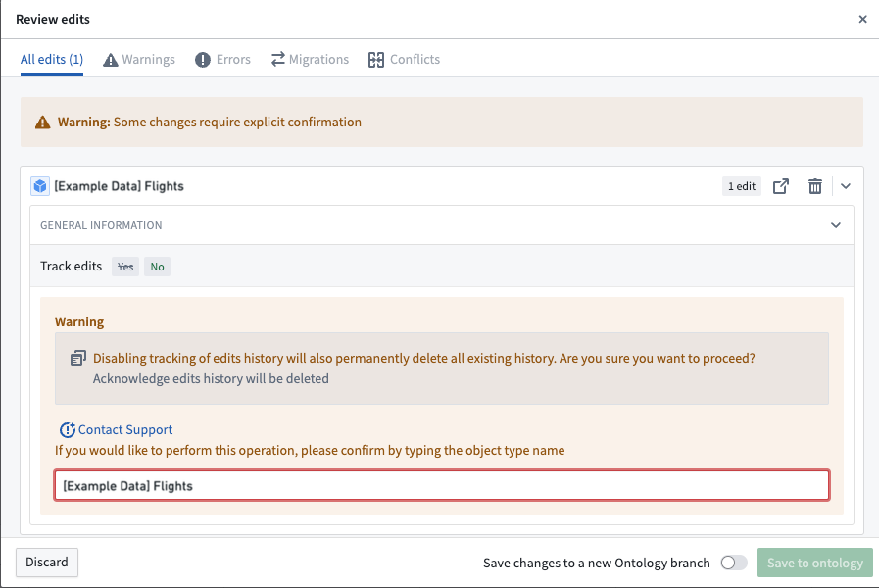Click the Review edits dialog title

(x=53, y=19)
